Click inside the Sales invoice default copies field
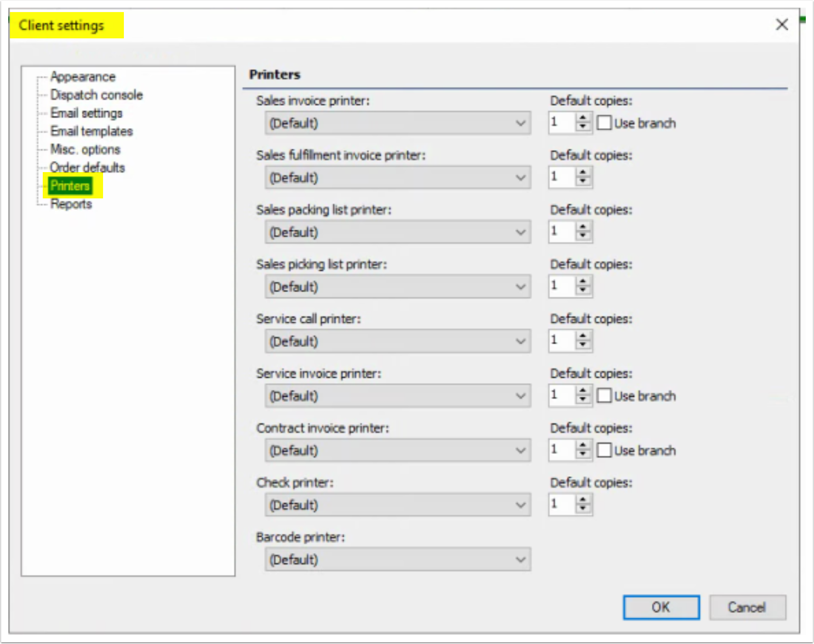814x644 pixels. pyautogui.click(x=560, y=123)
